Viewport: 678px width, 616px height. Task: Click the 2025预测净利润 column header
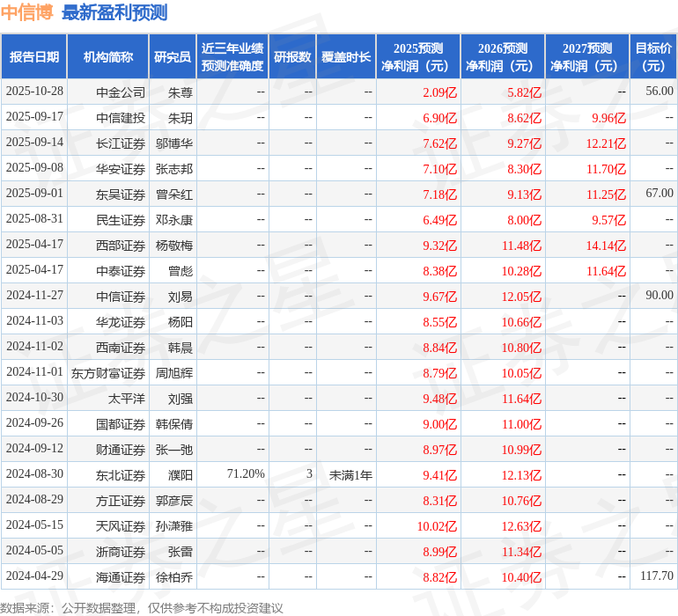tap(418, 56)
